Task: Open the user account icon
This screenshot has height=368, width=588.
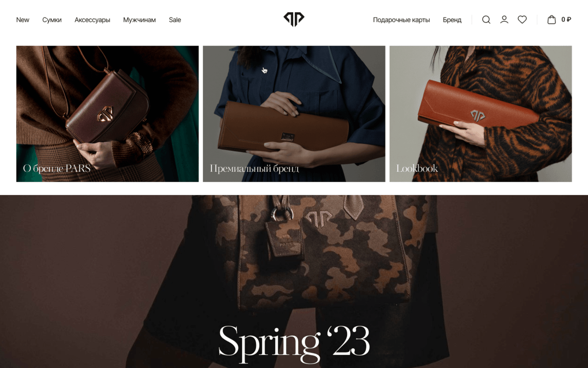Action: pos(504,20)
